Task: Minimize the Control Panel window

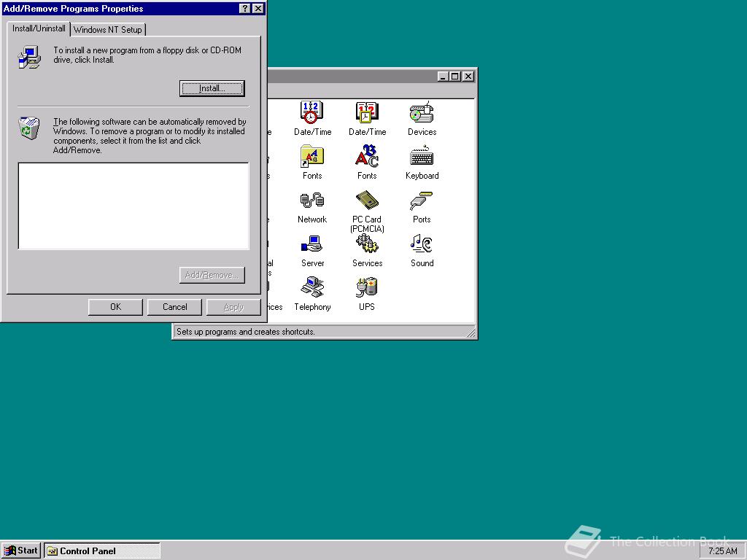Action: pos(443,76)
